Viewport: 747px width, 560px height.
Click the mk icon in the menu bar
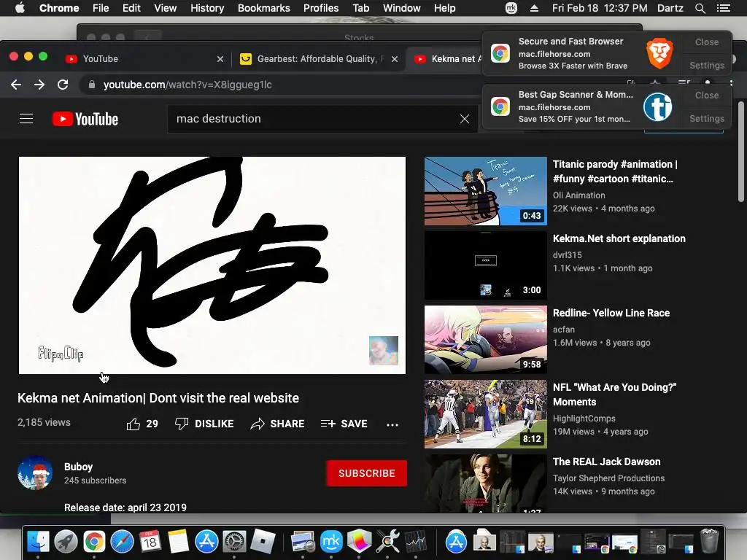pyautogui.click(x=511, y=8)
